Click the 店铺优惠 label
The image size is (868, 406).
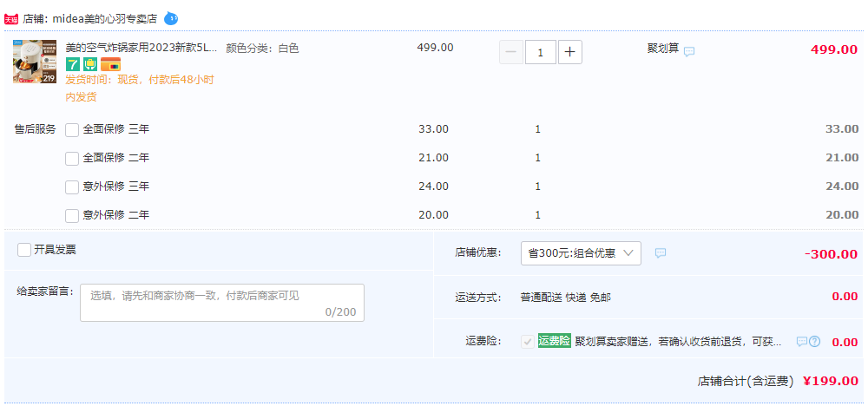point(477,252)
